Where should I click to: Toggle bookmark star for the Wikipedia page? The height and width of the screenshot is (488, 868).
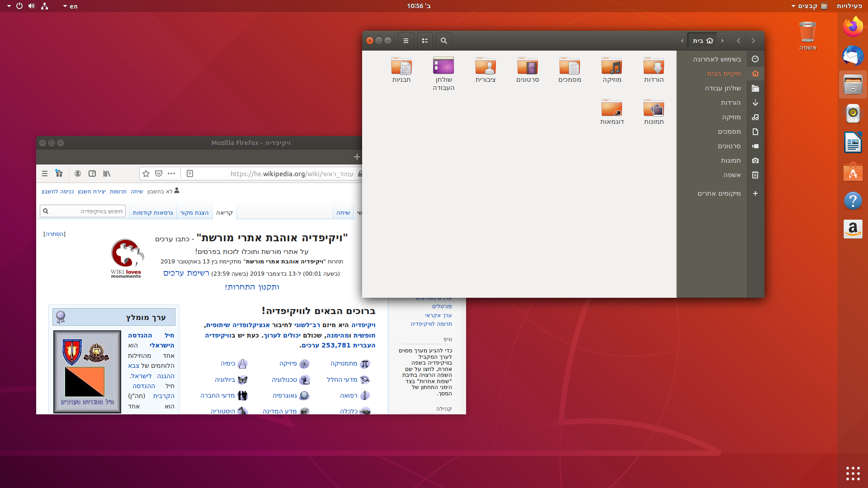(146, 174)
